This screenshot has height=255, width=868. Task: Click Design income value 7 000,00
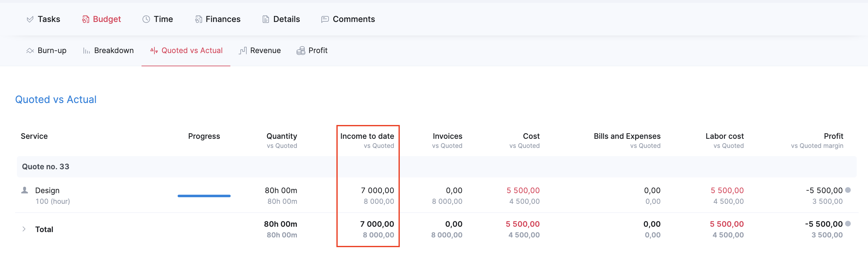378,191
